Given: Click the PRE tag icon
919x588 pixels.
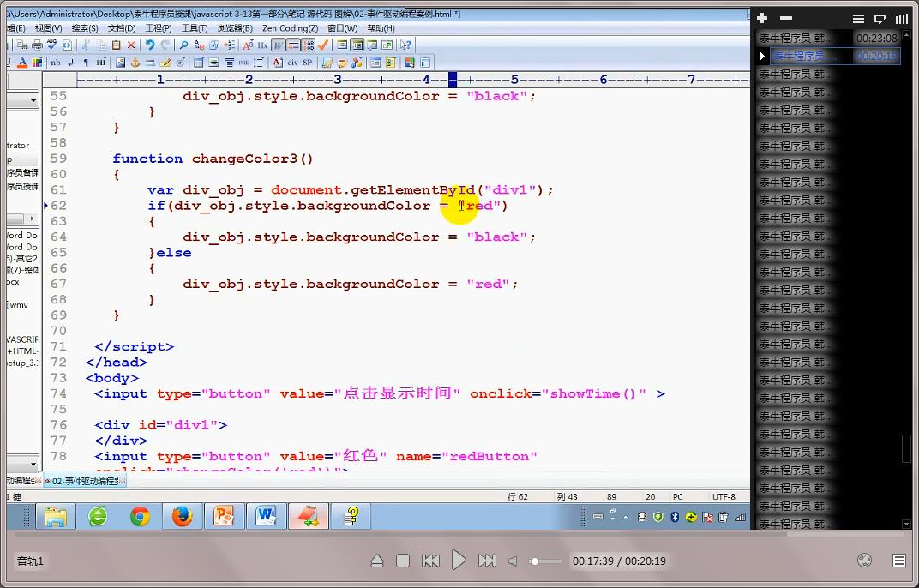Looking at the screenshot, I should coord(243,62).
